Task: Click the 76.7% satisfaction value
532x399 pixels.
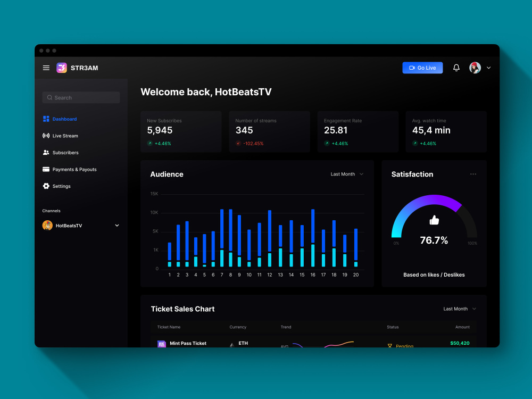Action: 434,240
